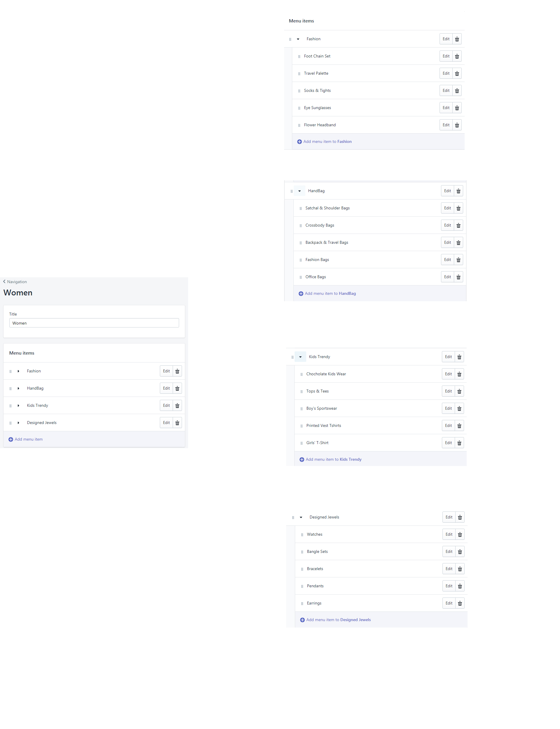Delete the Watches menu item
560x729 pixels.
click(460, 535)
